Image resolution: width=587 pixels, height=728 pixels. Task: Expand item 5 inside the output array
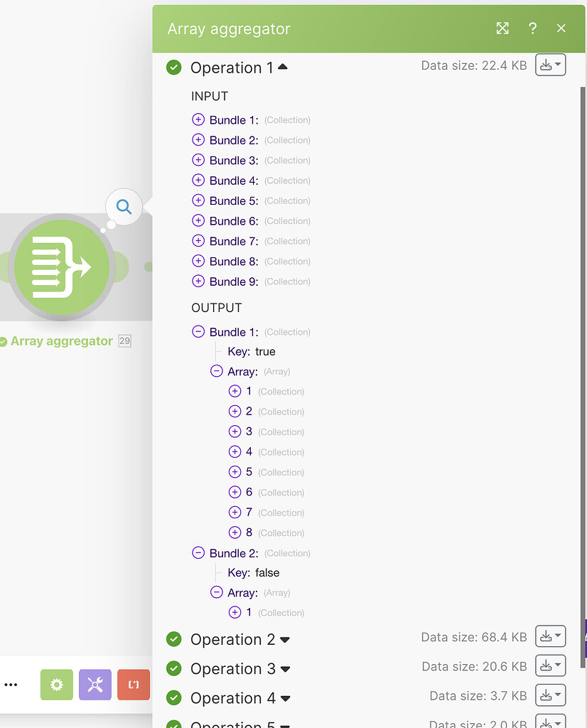tap(235, 472)
